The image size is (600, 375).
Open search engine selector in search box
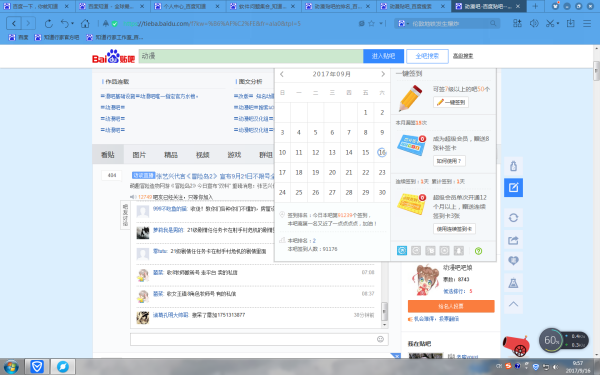[x=403, y=23]
